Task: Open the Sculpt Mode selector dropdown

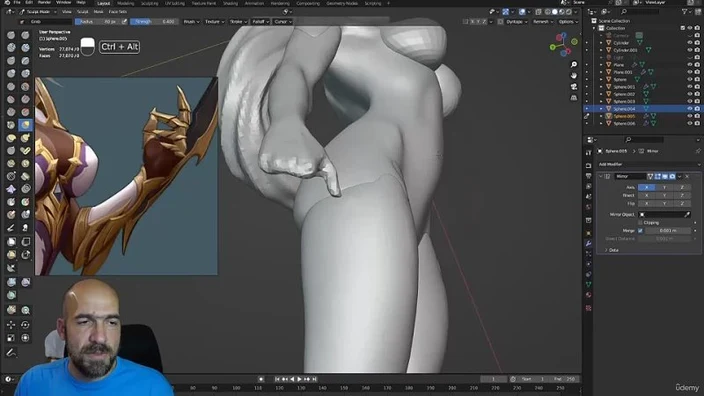Action: [38, 12]
